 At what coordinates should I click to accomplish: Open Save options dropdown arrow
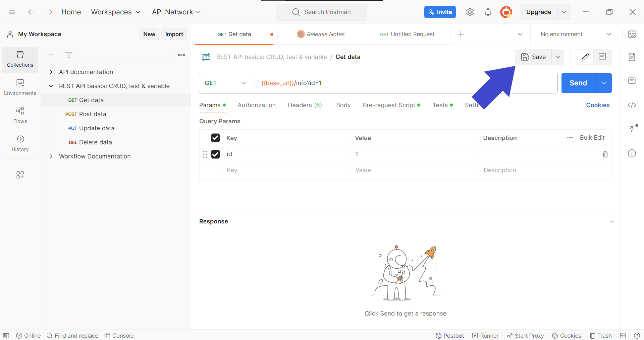click(558, 57)
